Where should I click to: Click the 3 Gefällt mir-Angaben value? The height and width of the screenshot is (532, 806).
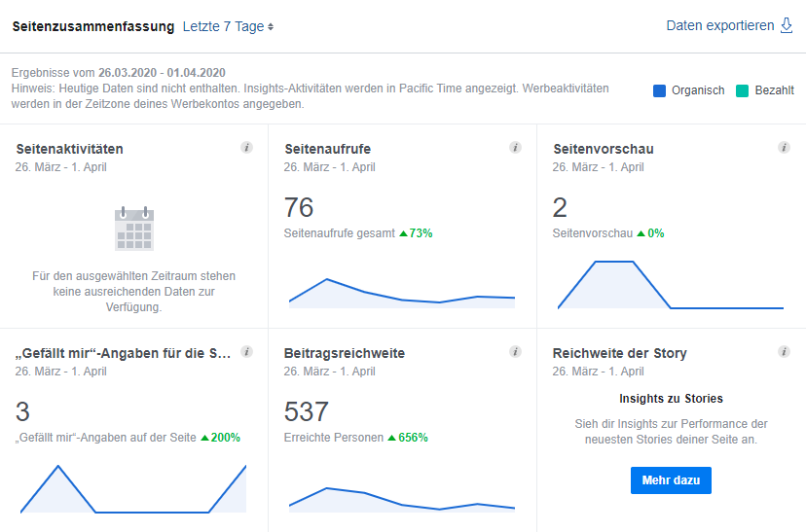[x=22, y=411]
